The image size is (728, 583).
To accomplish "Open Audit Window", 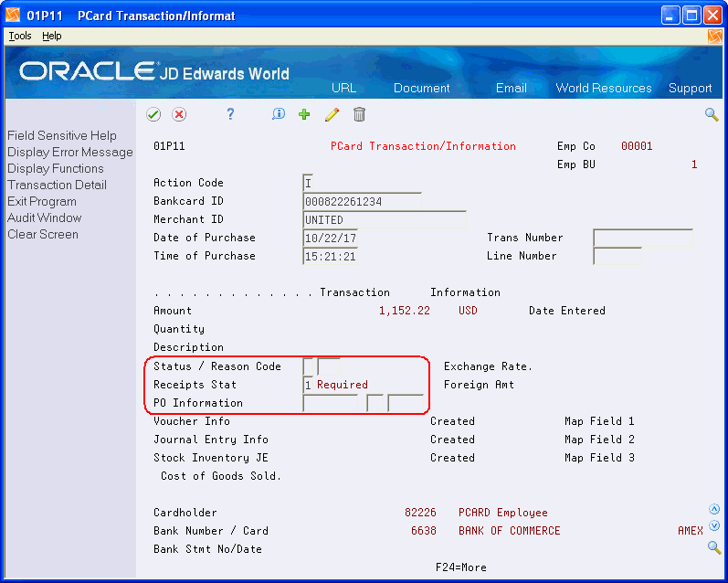I will pyautogui.click(x=44, y=217).
